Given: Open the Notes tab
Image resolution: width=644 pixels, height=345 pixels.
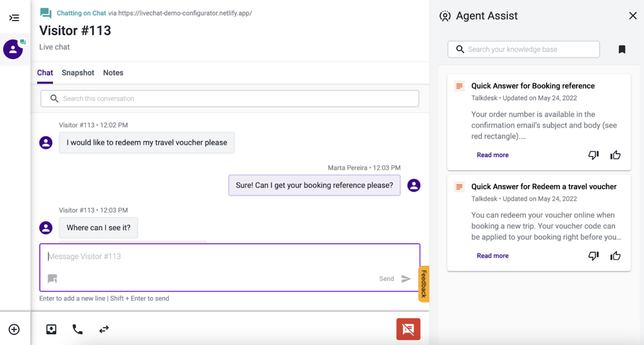Looking at the screenshot, I should [x=113, y=73].
